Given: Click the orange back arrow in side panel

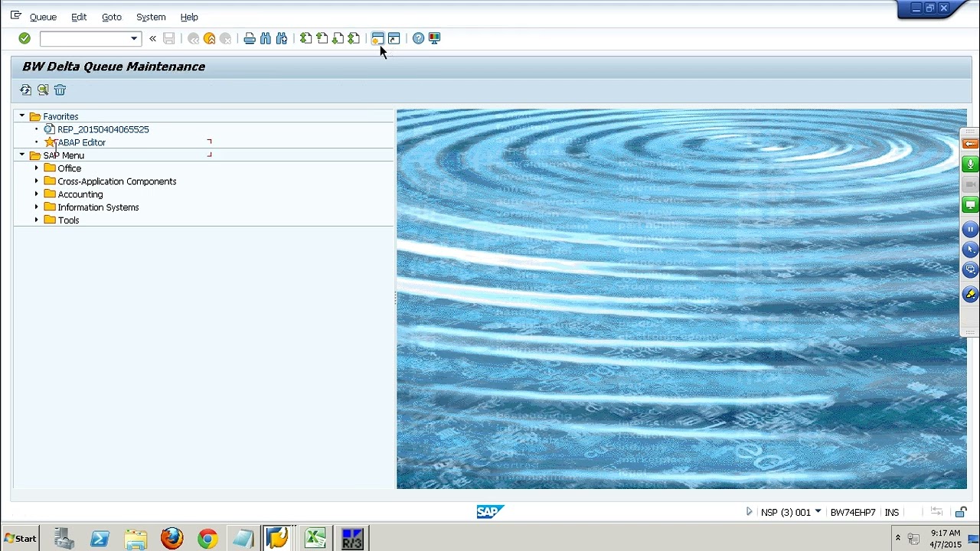Looking at the screenshot, I should 970,144.
